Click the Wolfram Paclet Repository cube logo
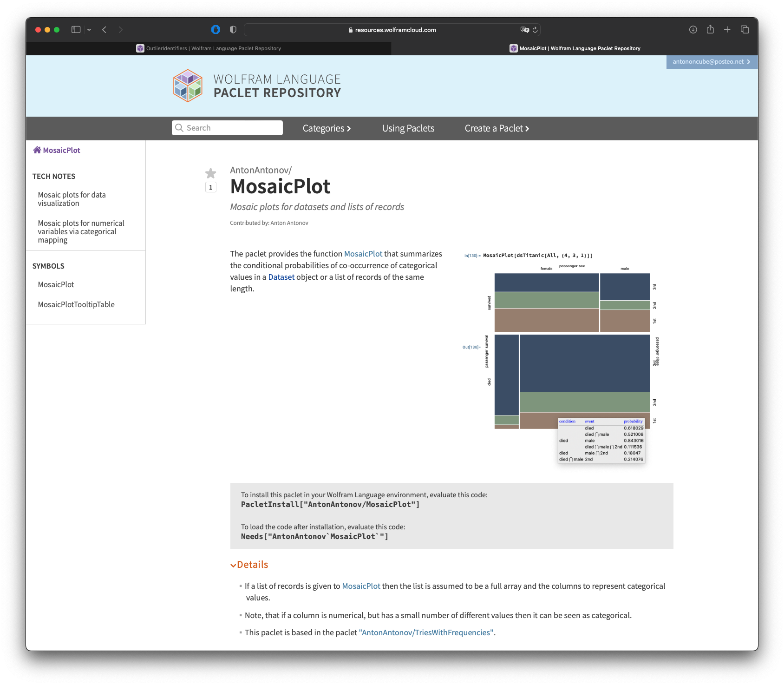Image resolution: width=784 pixels, height=685 pixels. tap(188, 86)
